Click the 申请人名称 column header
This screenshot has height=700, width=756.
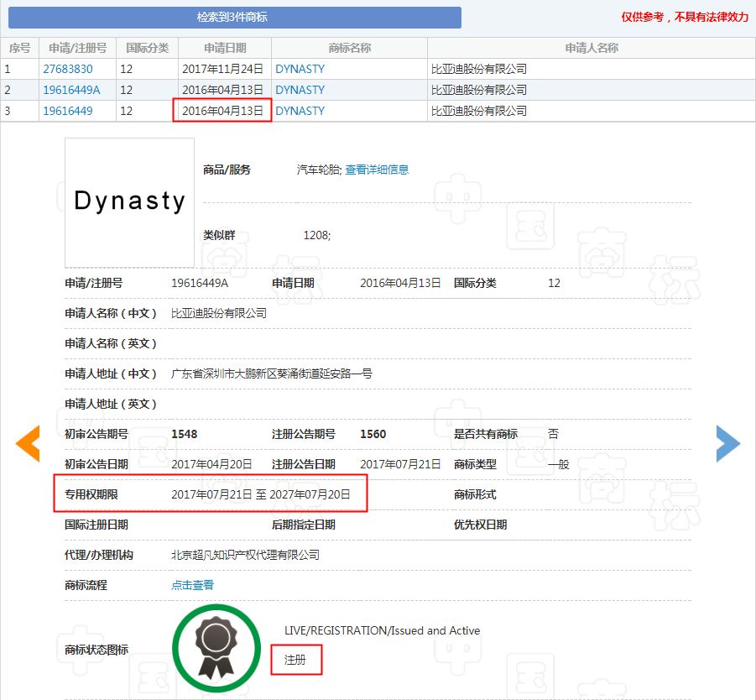tap(592, 48)
